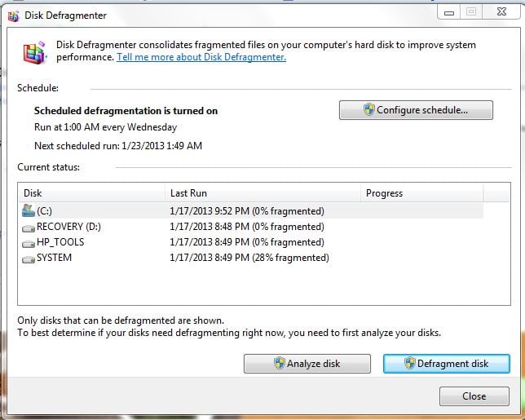The image size is (525, 420).
Task: Click the 28% fragmented last run entry
Action: (x=249, y=258)
